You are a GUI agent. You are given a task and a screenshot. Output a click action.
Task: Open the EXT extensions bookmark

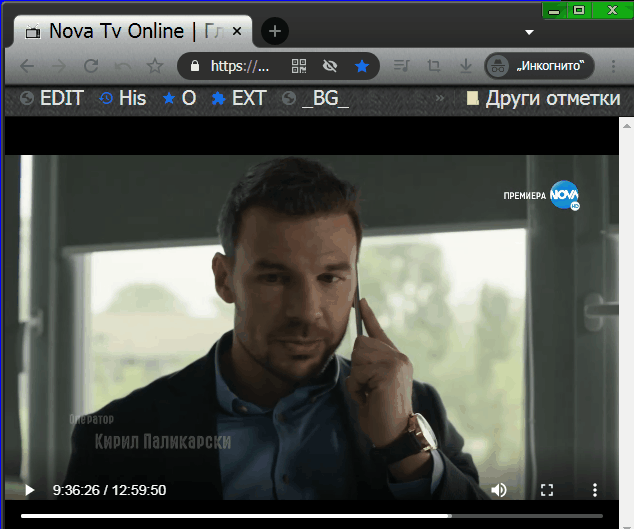239,98
